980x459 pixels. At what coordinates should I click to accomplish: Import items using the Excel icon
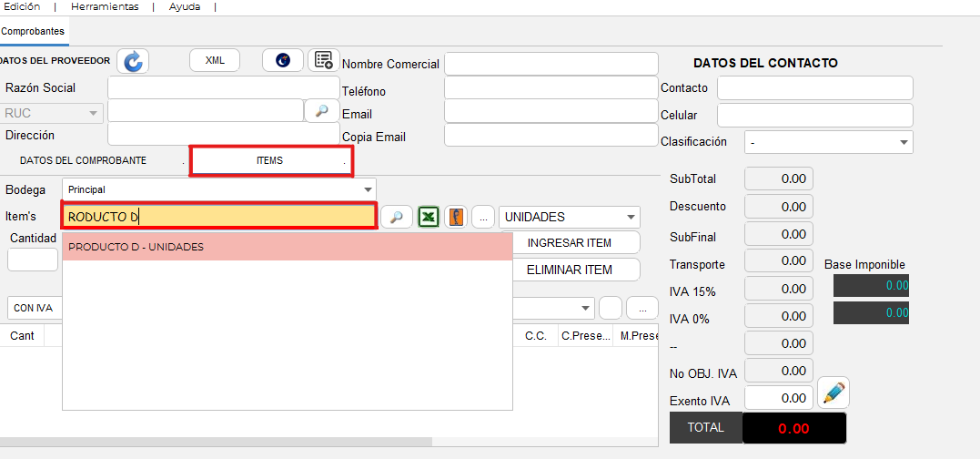pos(429,217)
